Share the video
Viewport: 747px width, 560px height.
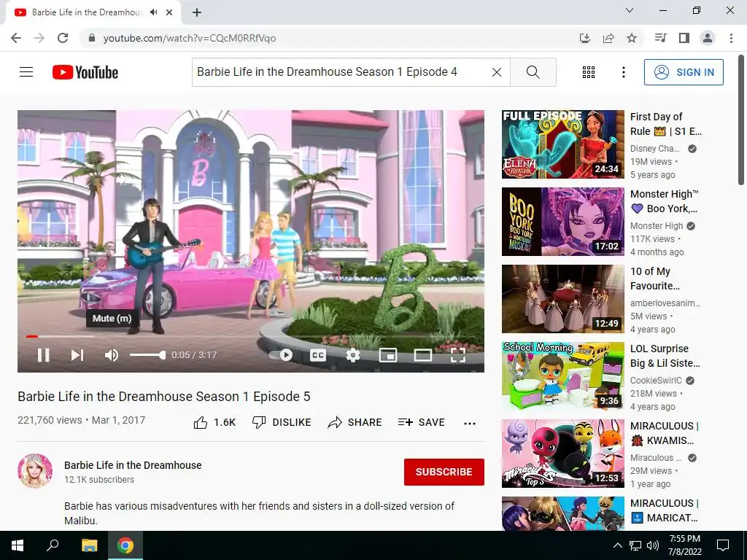point(355,422)
